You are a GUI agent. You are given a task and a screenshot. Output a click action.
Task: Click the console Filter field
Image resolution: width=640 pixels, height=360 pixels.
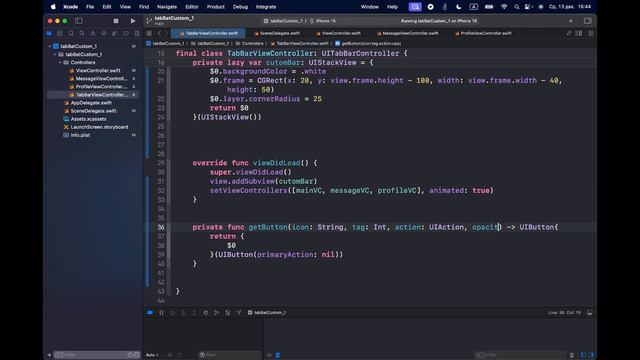[x=520, y=355]
